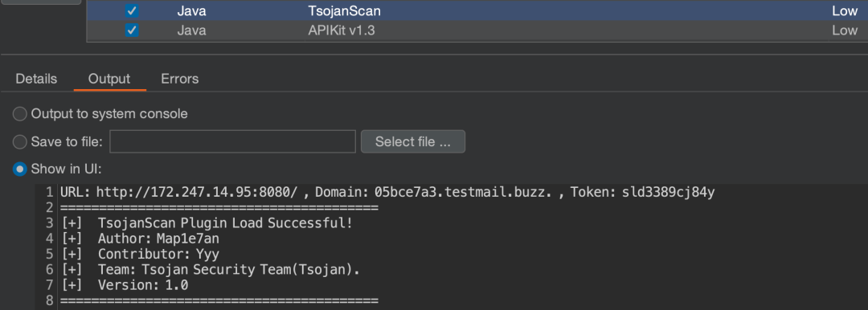
Task: Choose the Save to file radio option
Action: click(20, 141)
